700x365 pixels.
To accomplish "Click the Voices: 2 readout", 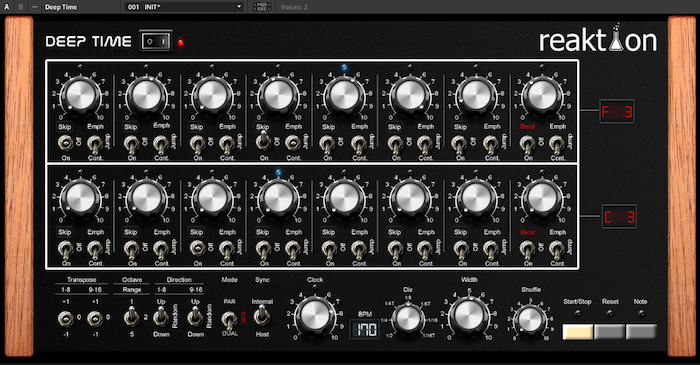I will tap(294, 7).
